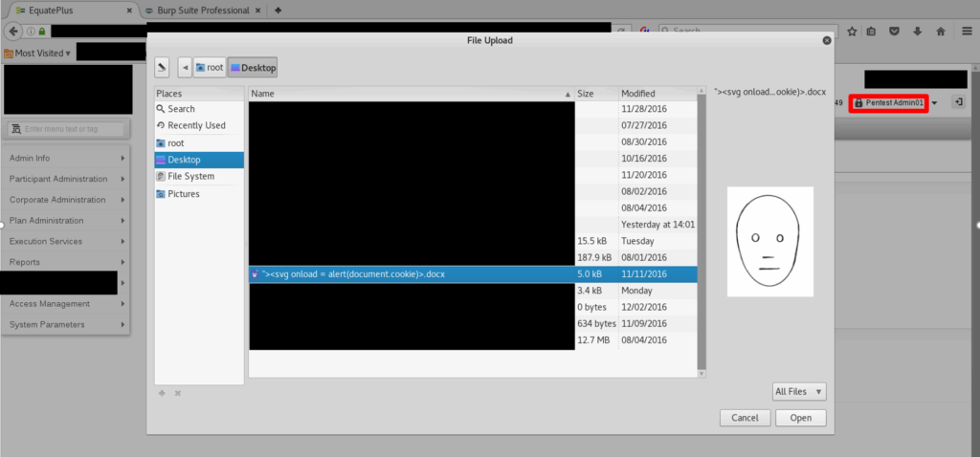Click the Open button in dialog
This screenshot has height=457, width=980.
[800, 418]
